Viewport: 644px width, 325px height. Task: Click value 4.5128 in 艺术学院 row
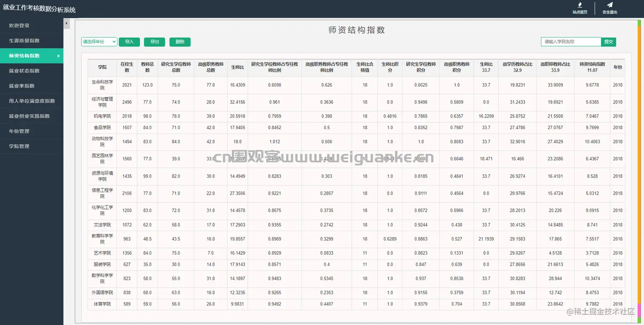coord(555,253)
